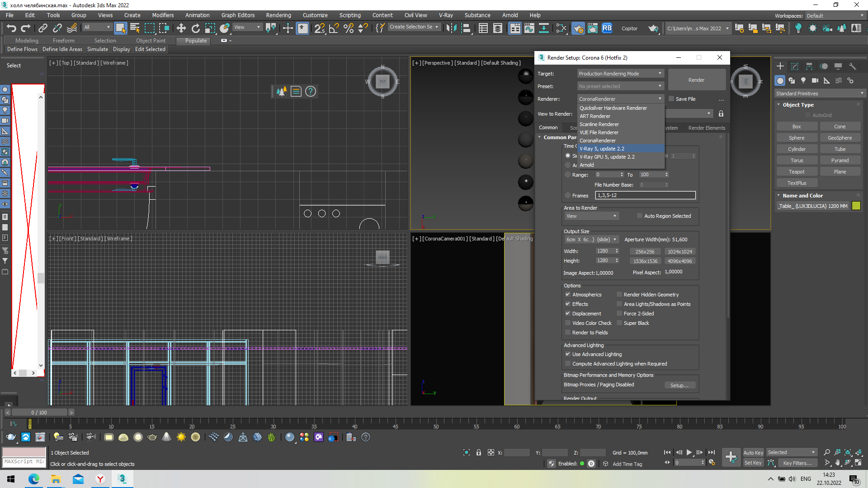Click the help question icon in Populate toolbar
The height and width of the screenshot is (488, 868).
coord(311,92)
